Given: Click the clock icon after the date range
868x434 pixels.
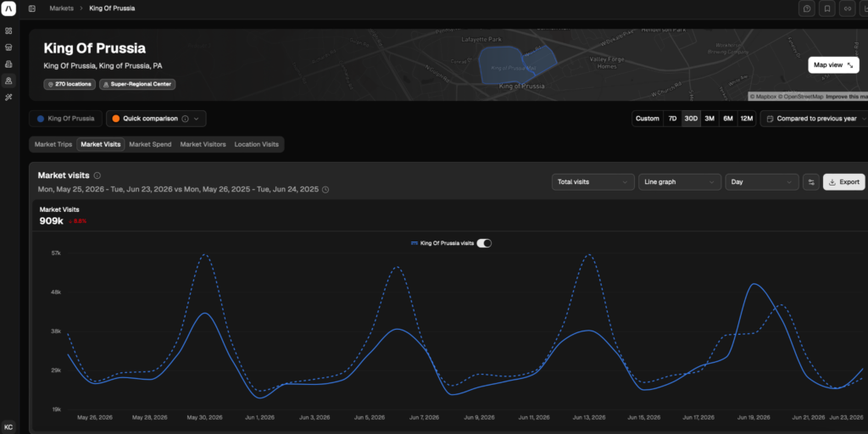Looking at the screenshot, I should click(325, 189).
